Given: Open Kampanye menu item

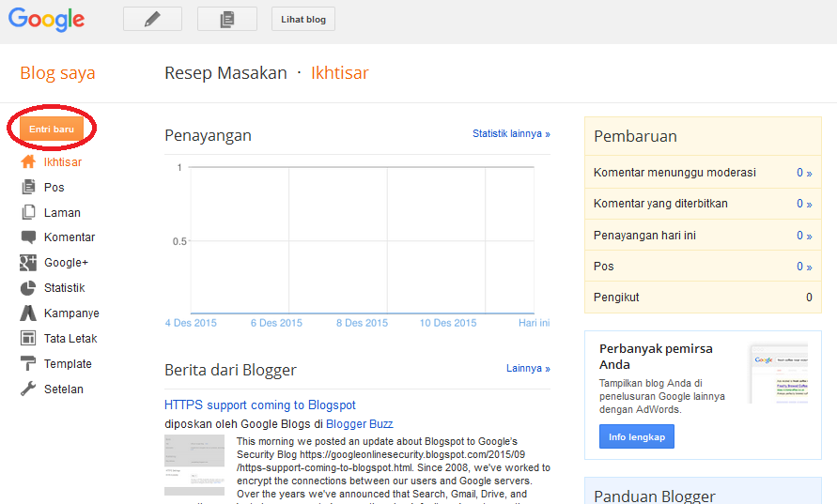Looking at the screenshot, I should coord(71,313).
